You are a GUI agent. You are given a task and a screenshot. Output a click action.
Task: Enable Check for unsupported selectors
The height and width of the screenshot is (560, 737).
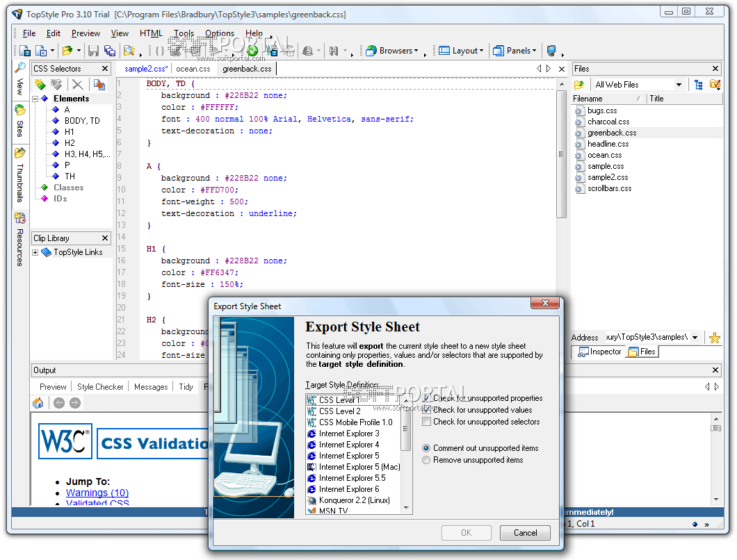pyautogui.click(x=427, y=422)
